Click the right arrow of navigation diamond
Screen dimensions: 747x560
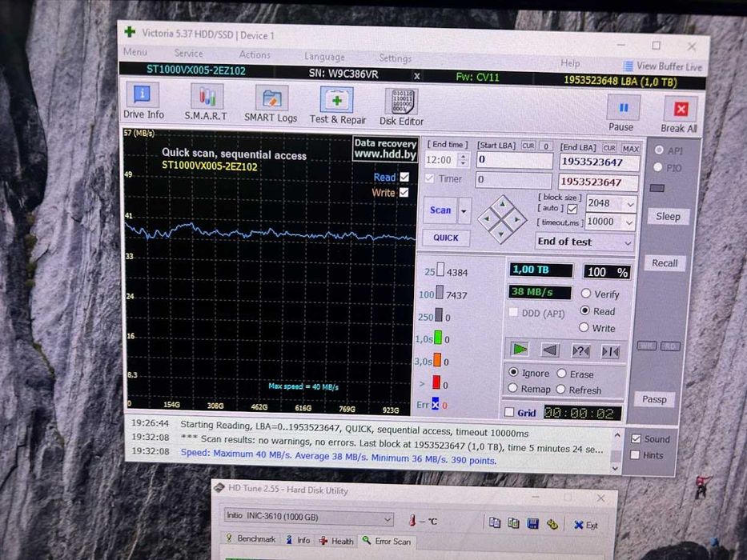click(x=517, y=220)
